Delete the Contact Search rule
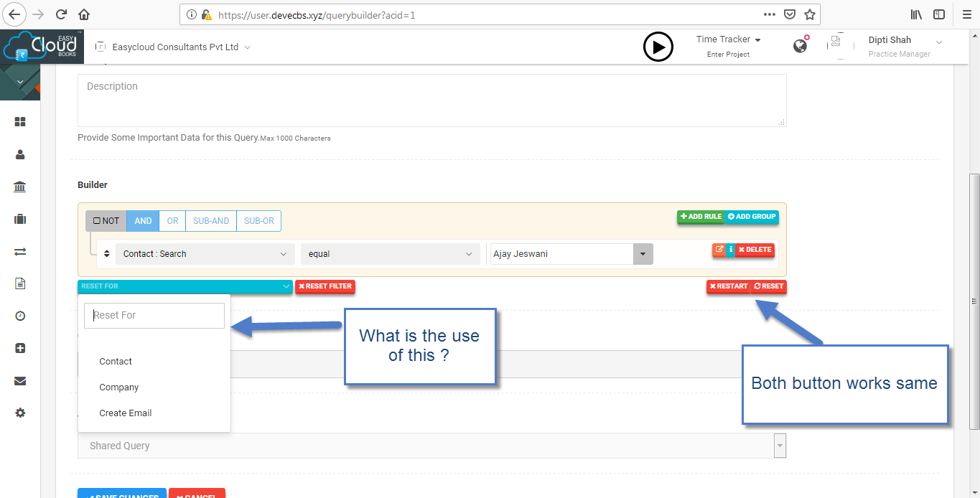This screenshot has height=498, width=980. pyautogui.click(x=755, y=250)
